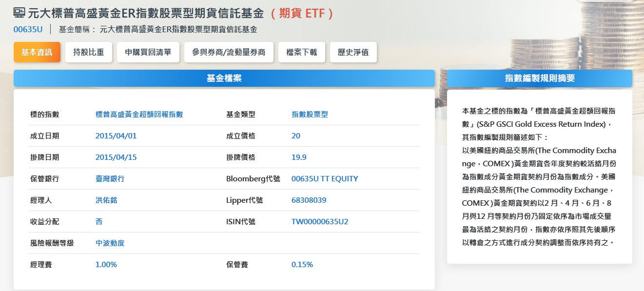644x291 pixels.
Task: Click fund manager name 洪佑銘
Action: click(x=106, y=200)
